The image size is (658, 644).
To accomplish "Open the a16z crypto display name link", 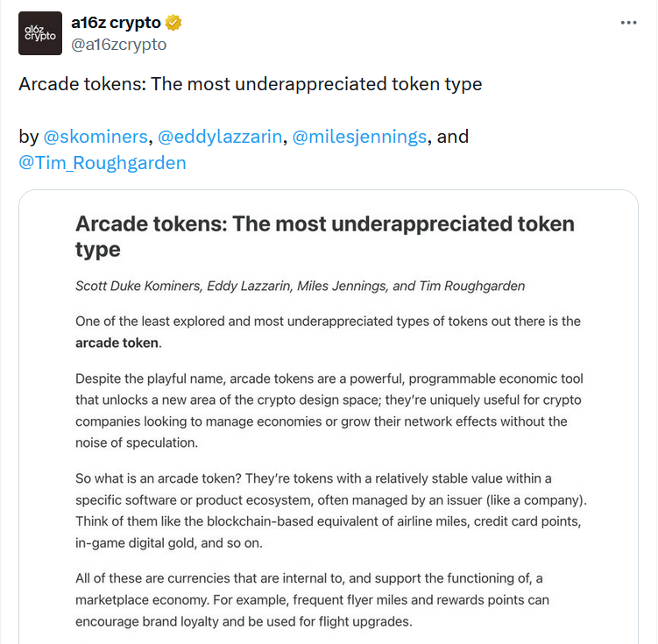I will point(116,23).
